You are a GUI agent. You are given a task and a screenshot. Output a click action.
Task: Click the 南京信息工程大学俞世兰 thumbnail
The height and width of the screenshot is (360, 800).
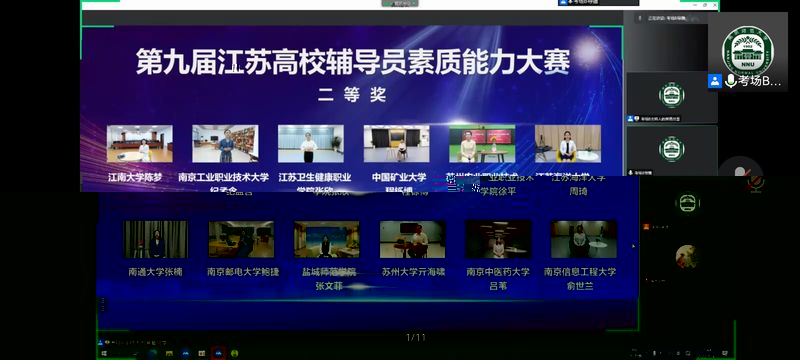coord(584,239)
